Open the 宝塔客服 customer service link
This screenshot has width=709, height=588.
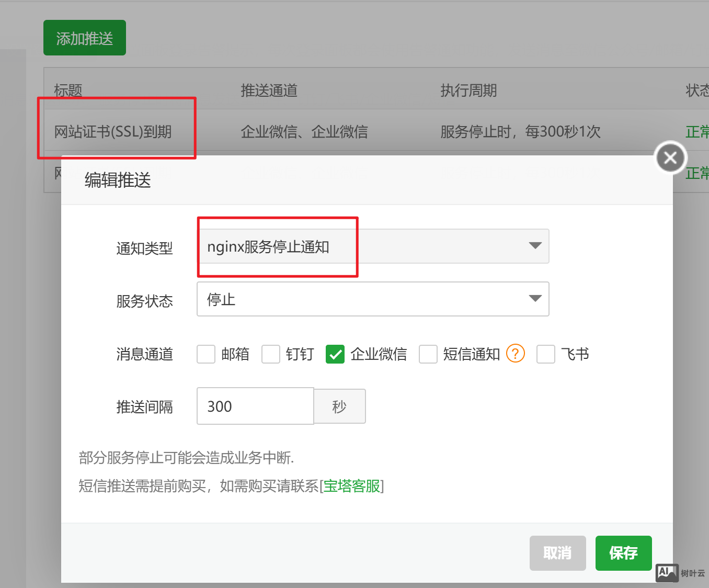[x=352, y=486]
